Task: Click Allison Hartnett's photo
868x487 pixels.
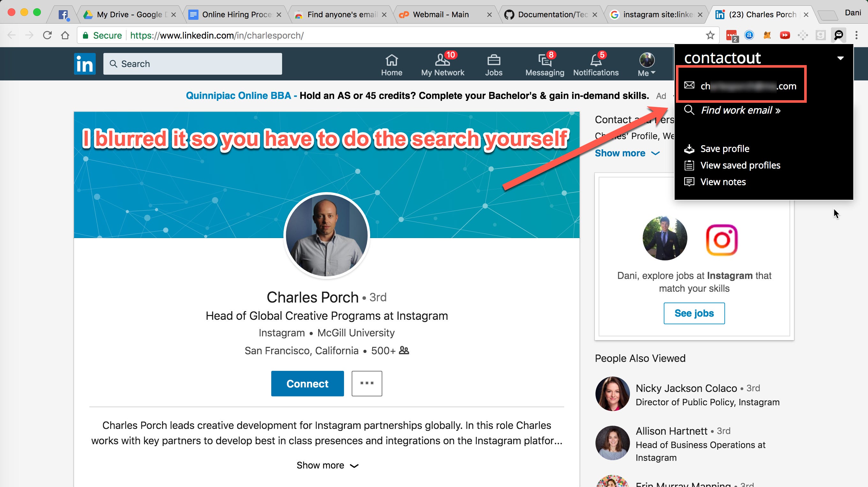Action: pyautogui.click(x=612, y=443)
